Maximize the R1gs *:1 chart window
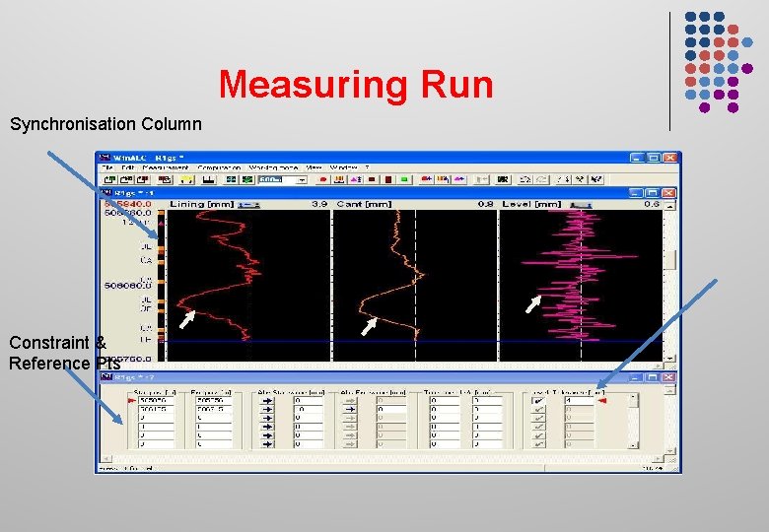 [x=652, y=193]
